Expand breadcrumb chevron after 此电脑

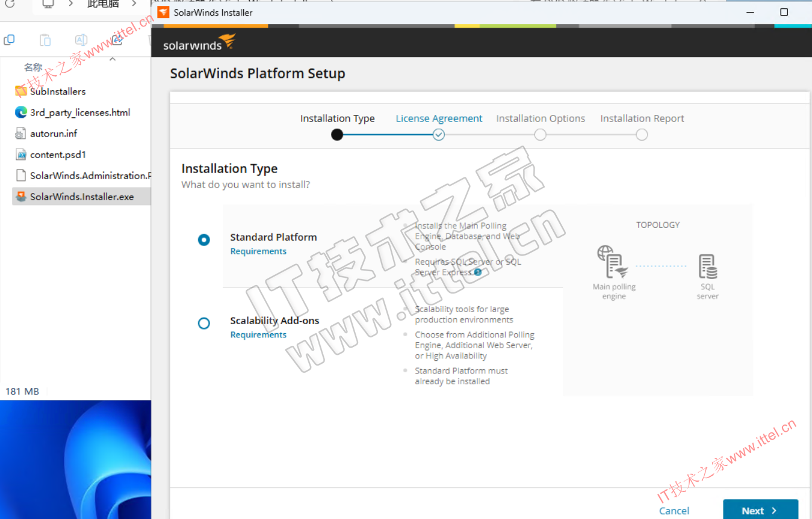[x=134, y=4]
